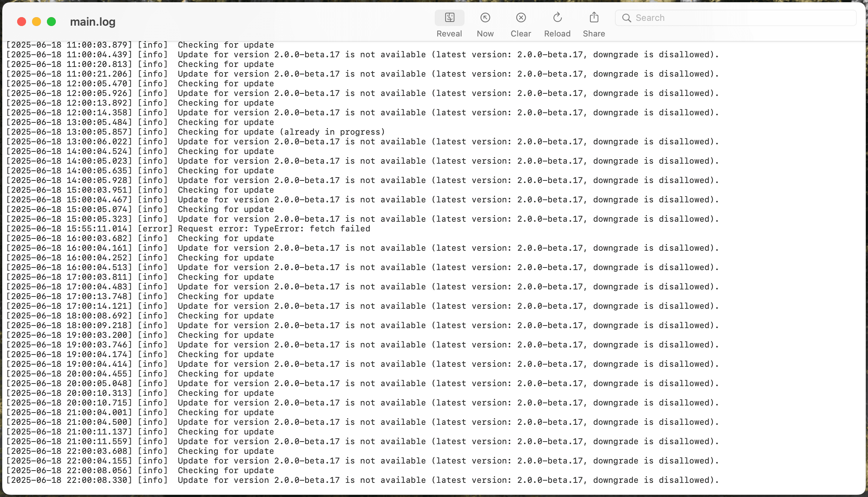Click the Reload icon to refresh main.log

pos(557,17)
